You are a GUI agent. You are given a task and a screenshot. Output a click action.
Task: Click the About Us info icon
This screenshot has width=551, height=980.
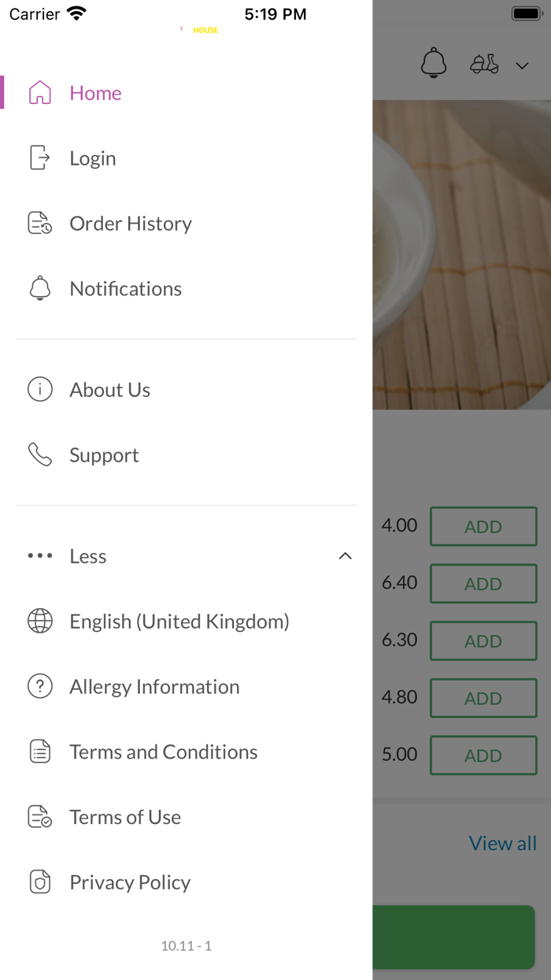(39, 389)
